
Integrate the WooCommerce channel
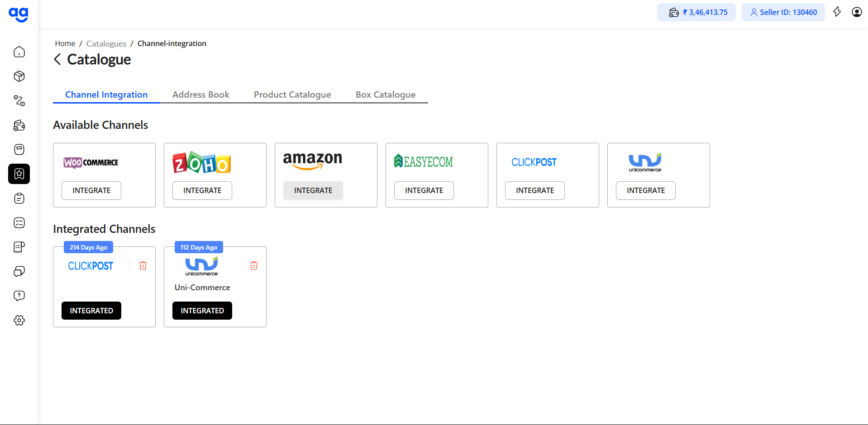pyautogui.click(x=91, y=190)
